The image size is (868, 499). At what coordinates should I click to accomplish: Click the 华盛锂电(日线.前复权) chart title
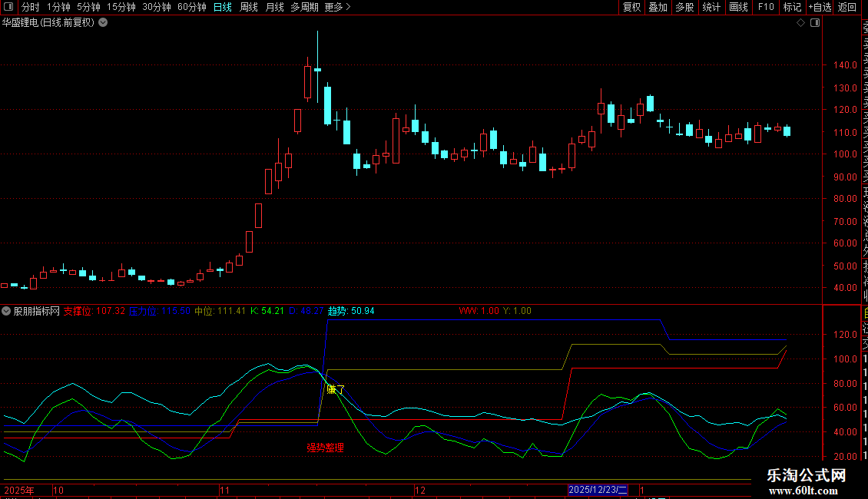(48, 23)
